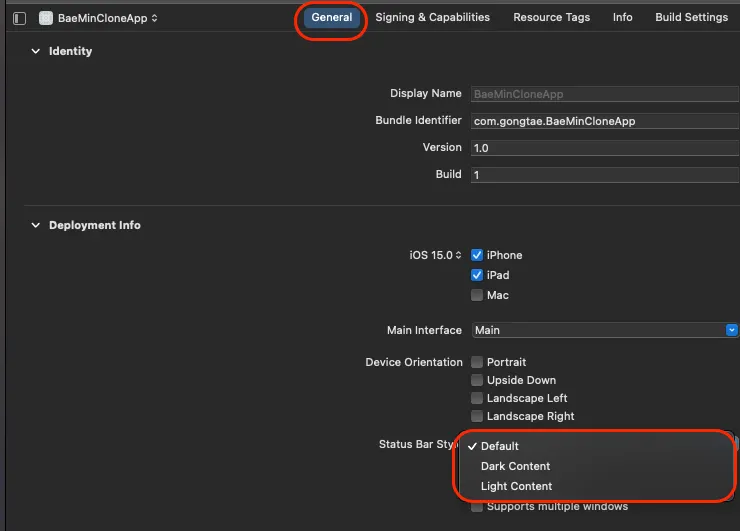Open the Main Interface dropdown
Viewport: 740px width, 531px height.
604,330
